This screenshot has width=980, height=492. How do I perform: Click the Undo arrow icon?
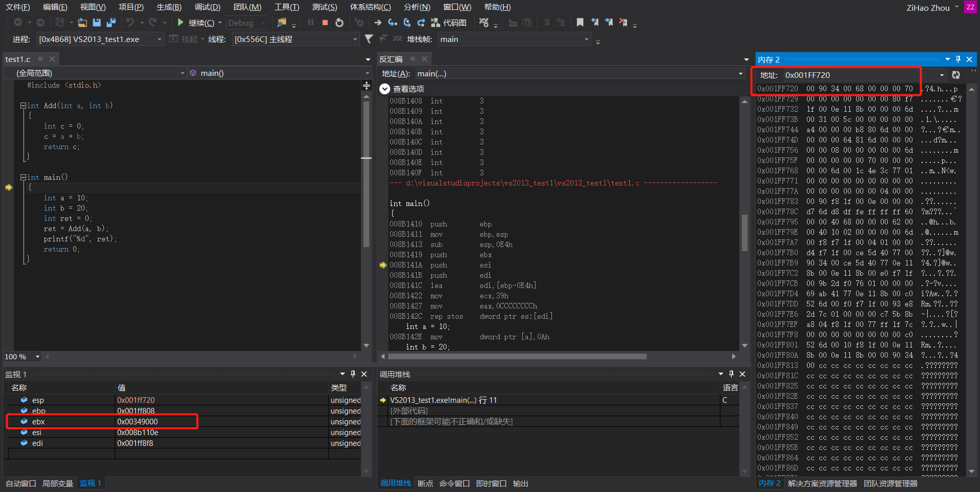[x=130, y=23]
